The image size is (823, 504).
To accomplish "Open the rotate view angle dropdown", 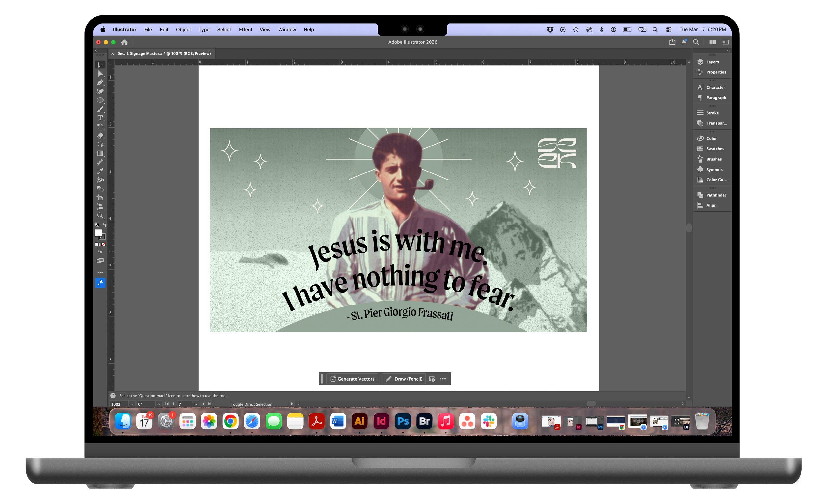I will tap(158, 404).
